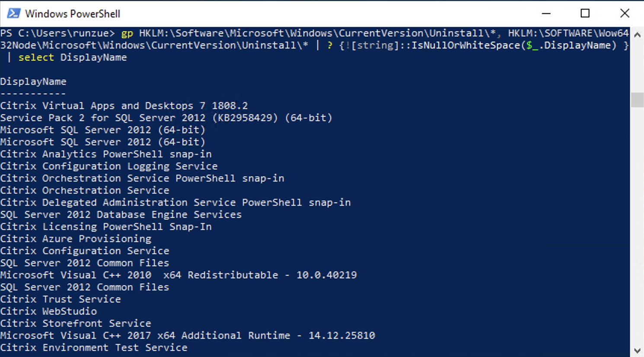Select the Citrix Azure Provisioning entry

76,239
